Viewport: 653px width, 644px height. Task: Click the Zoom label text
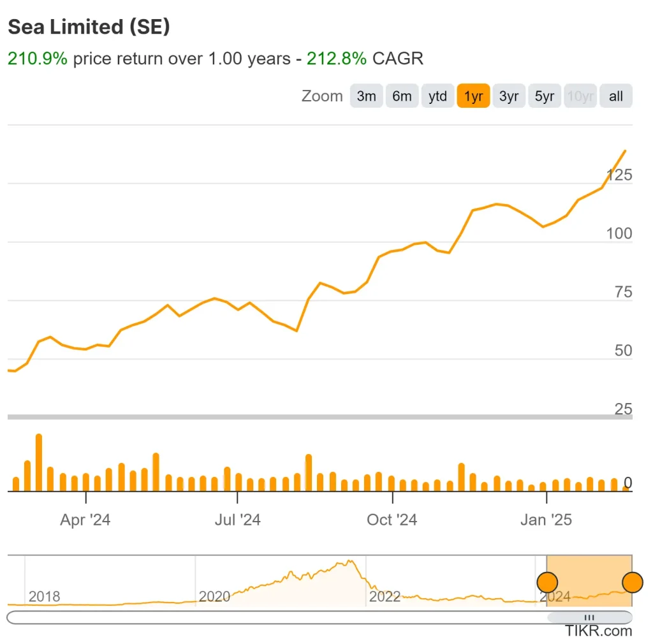click(322, 96)
